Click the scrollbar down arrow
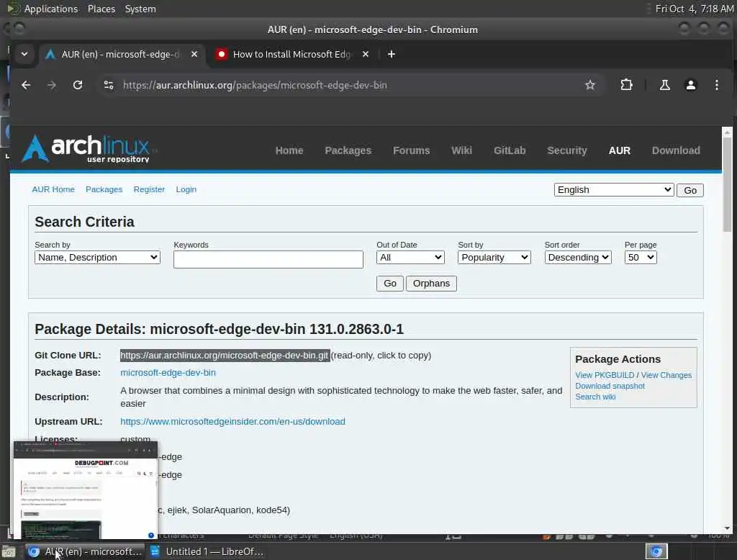The image size is (737, 560). click(727, 528)
